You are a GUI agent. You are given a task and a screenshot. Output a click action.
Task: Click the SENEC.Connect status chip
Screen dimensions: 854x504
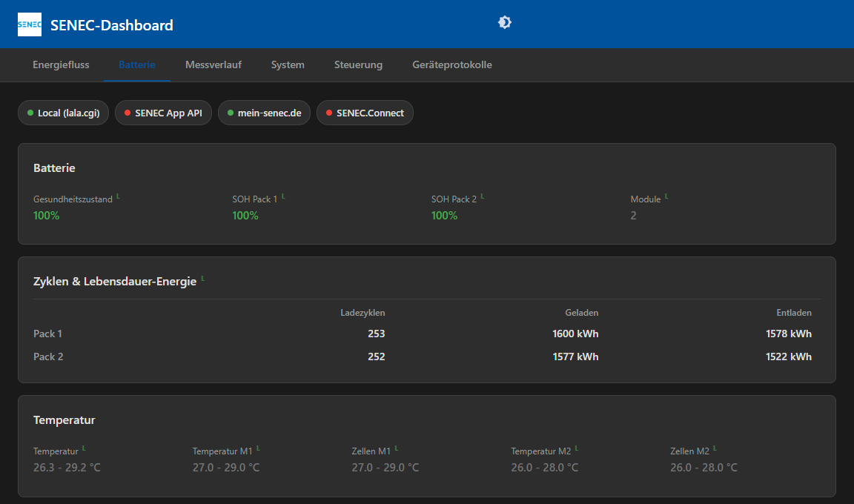click(365, 113)
